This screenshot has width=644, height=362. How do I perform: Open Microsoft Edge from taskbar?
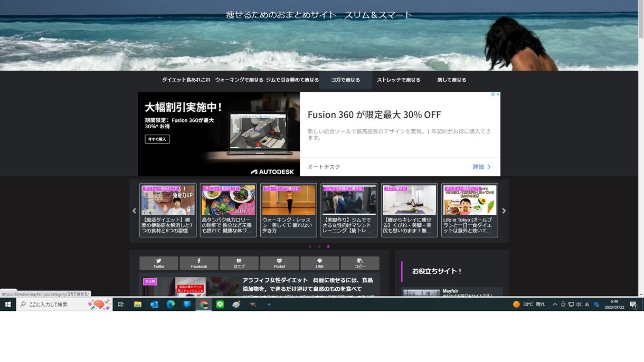coord(171,304)
